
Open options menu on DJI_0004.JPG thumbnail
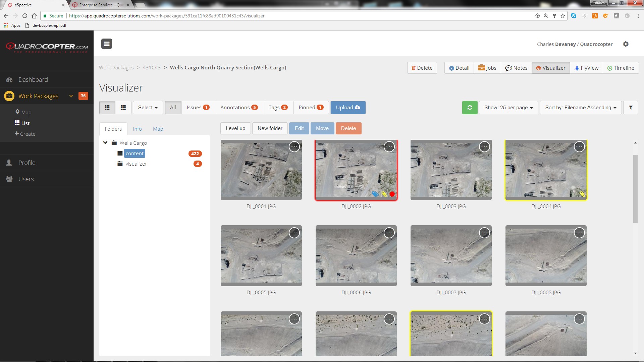(x=579, y=147)
